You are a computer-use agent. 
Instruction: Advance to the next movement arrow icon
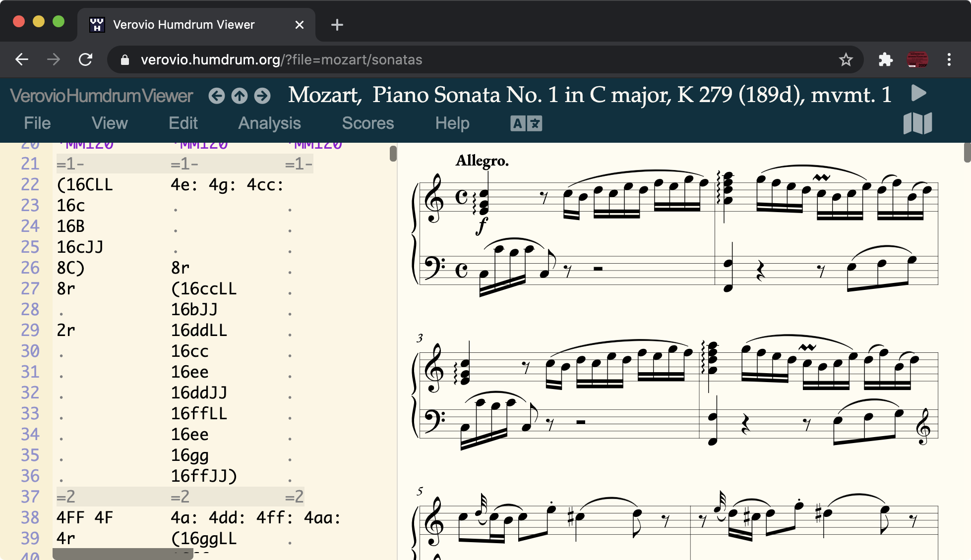tap(262, 96)
